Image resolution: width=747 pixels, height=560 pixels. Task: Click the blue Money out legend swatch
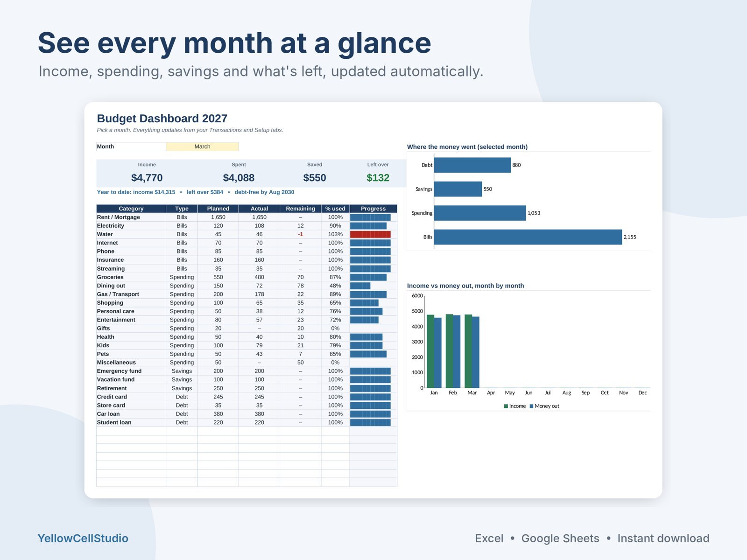coord(532,406)
